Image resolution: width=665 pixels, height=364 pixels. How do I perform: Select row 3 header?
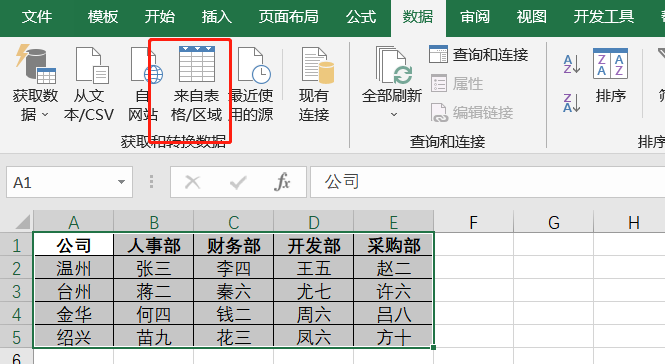tap(17, 291)
